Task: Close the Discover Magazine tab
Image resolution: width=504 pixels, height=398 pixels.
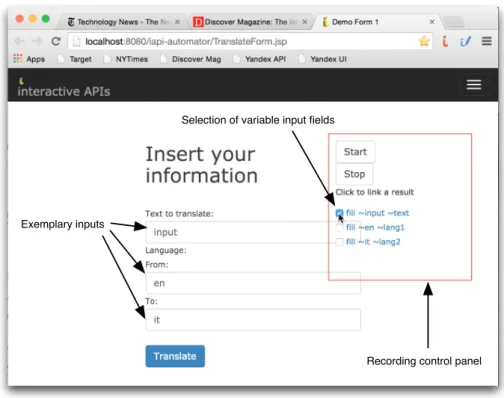Action: pos(305,22)
